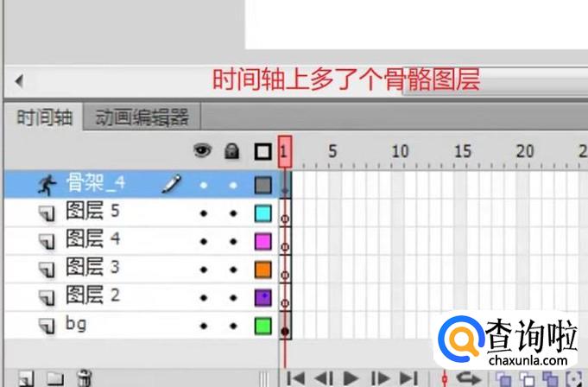Image resolution: width=588 pixels, height=387 pixels.
Task: Click the armature icon on 骨架_4 layer
Action: click(x=46, y=184)
